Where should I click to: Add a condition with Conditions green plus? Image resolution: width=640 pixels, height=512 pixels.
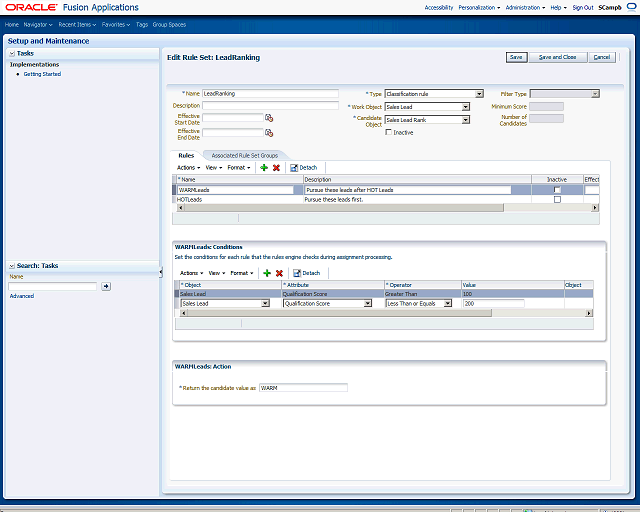pyautogui.click(x=267, y=273)
